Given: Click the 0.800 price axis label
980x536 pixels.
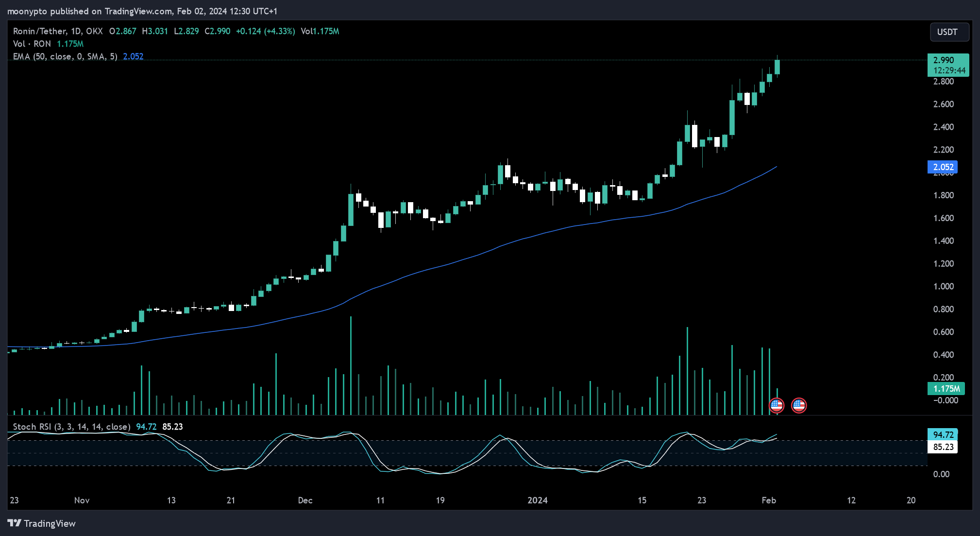Looking at the screenshot, I should [x=944, y=309].
